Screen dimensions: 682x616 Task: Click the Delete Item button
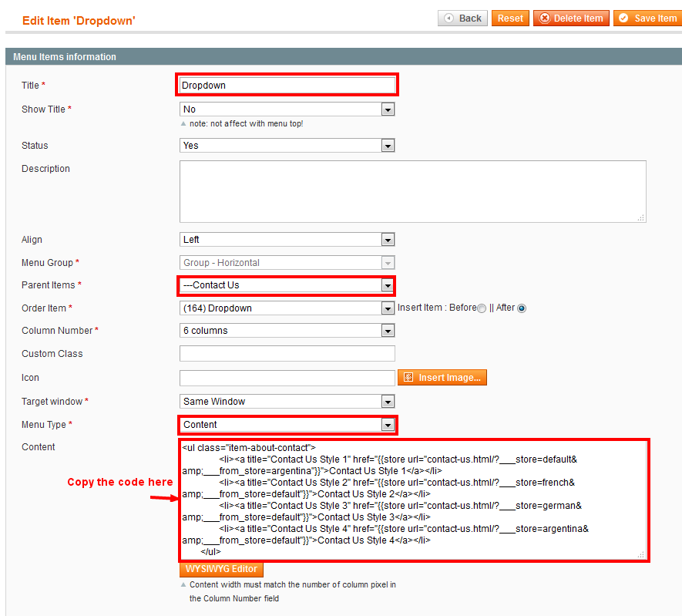pos(571,19)
